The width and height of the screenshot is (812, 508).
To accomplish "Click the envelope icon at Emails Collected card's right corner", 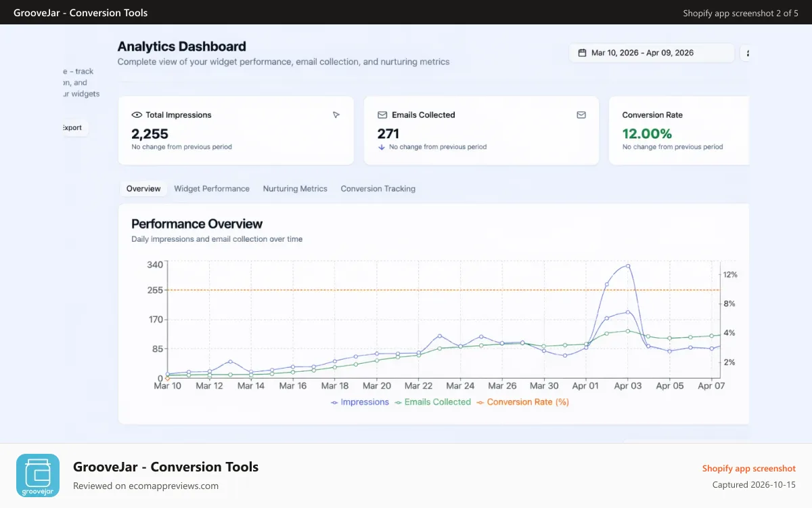I will point(581,115).
